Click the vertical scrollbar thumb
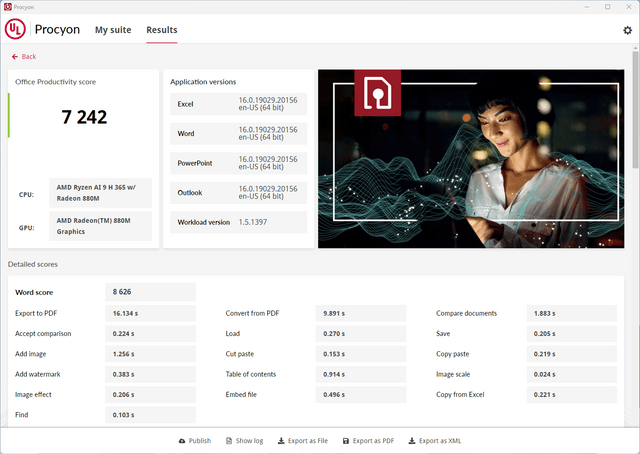Screen dimensions: 640x454 tap(636, 109)
